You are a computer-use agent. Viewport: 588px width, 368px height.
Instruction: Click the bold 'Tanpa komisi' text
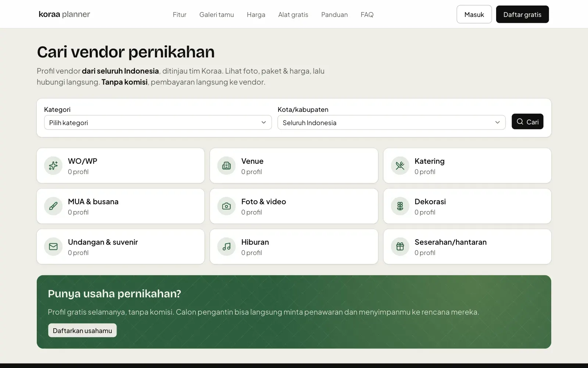[125, 82]
